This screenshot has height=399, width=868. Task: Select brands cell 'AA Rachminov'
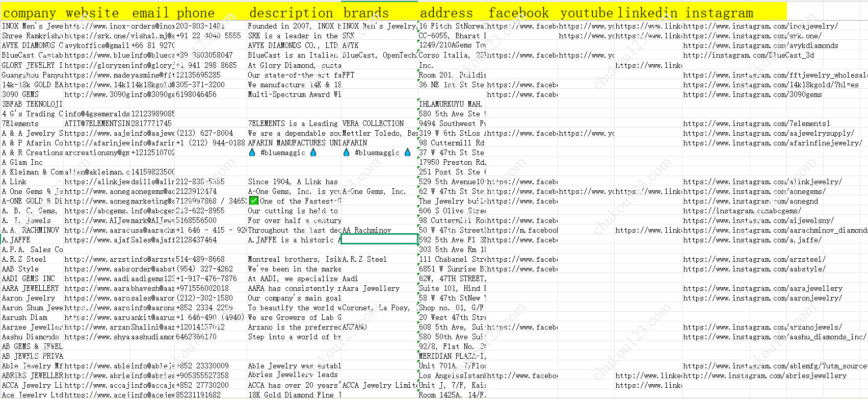click(x=380, y=230)
